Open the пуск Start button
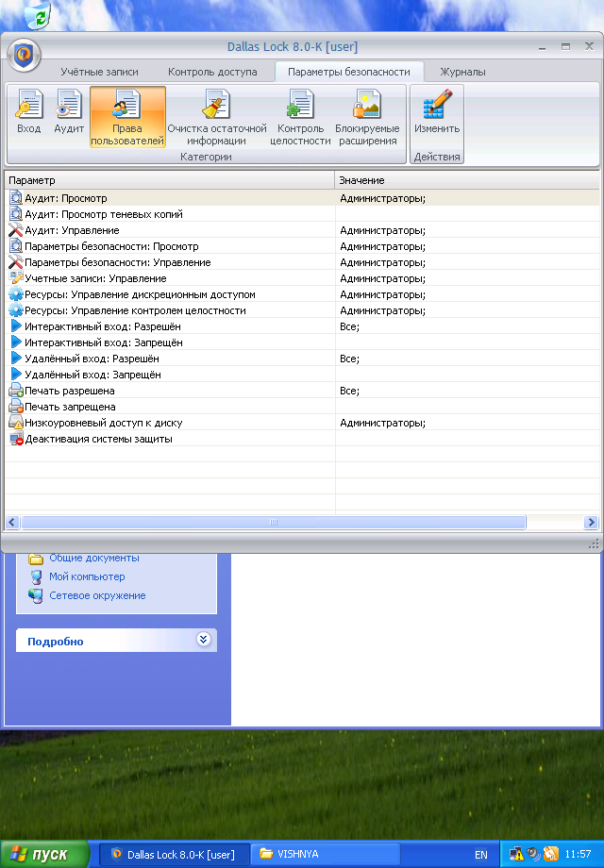Screen dimensions: 604x868 (x=44, y=854)
